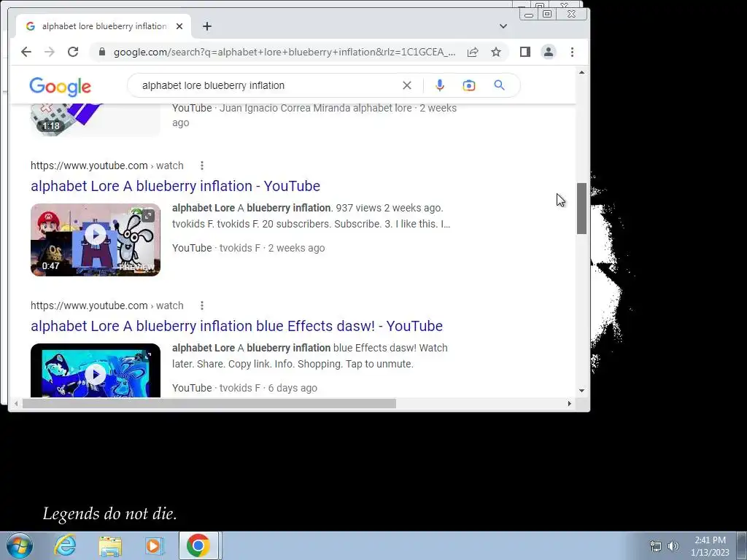Image resolution: width=747 pixels, height=560 pixels.
Task: Play the 0:47 video thumbnail
Action: point(96,239)
